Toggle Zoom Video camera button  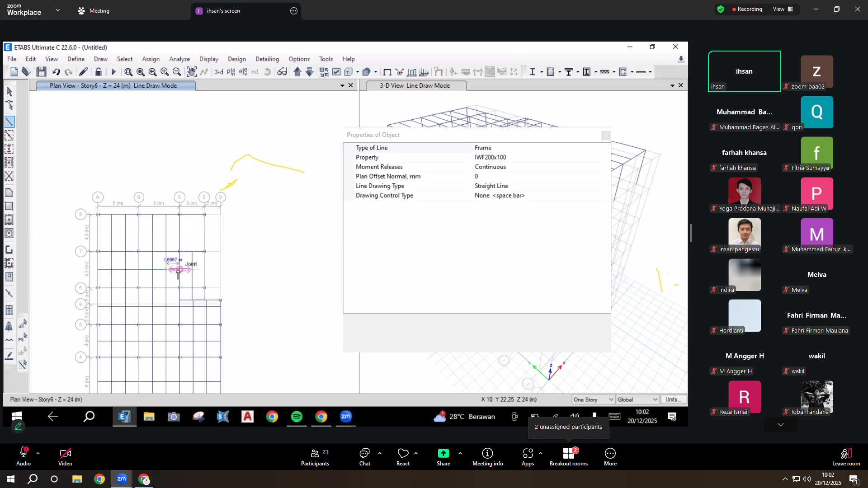click(x=65, y=456)
